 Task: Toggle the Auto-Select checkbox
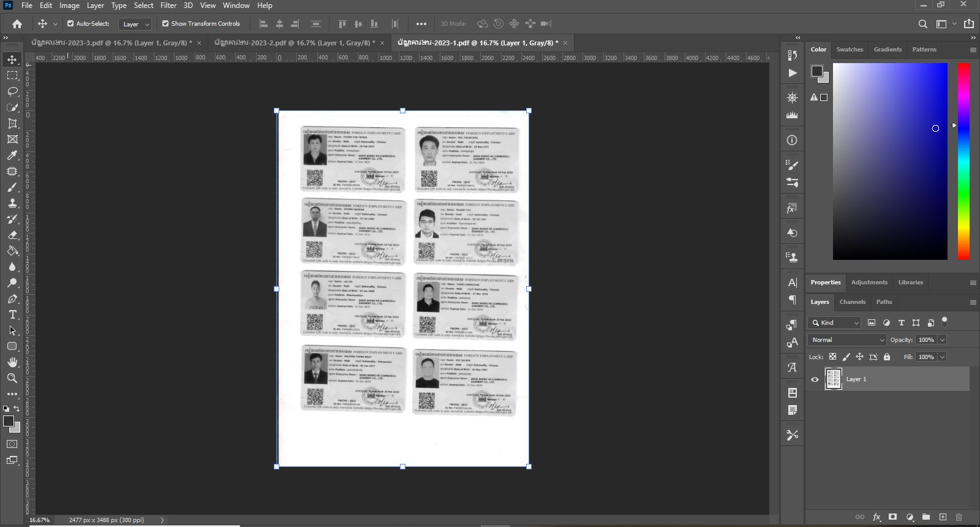(x=70, y=23)
